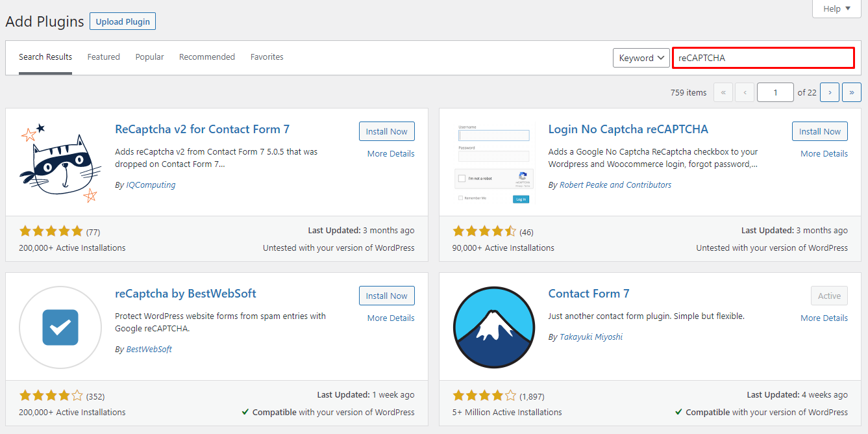The width and height of the screenshot is (868, 434).
Task: Open the Popular plugins tab
Action: click(x=149, y=57)
